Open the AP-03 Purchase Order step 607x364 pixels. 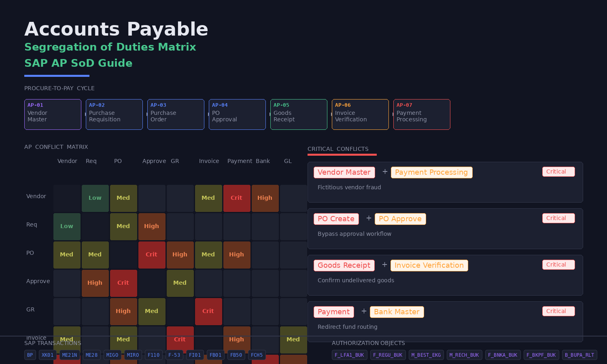pos(176,114)
